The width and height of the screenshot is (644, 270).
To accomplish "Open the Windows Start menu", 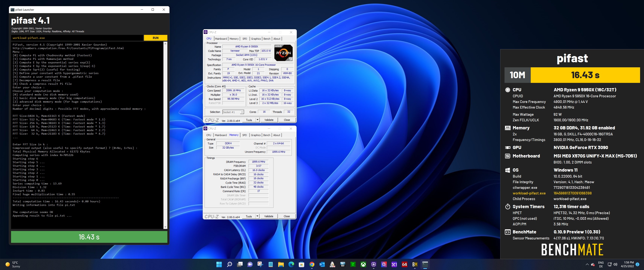I will click(219, 264).
